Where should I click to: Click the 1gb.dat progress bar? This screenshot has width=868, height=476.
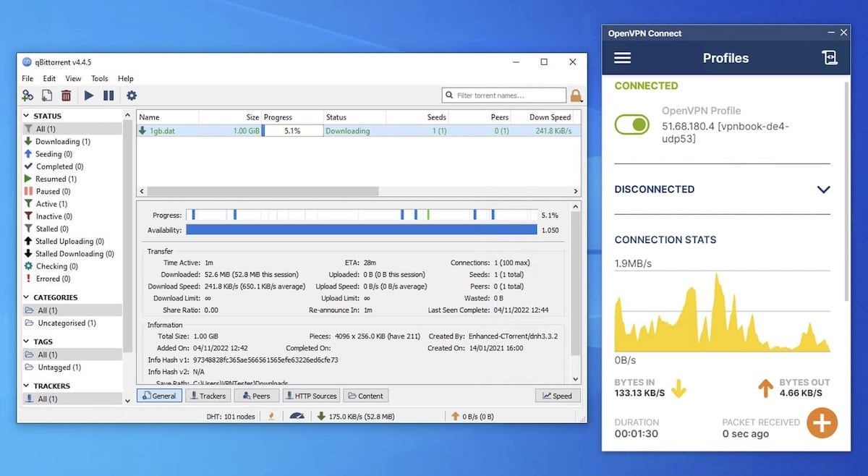pyautogui.click(x=292, y=129)
